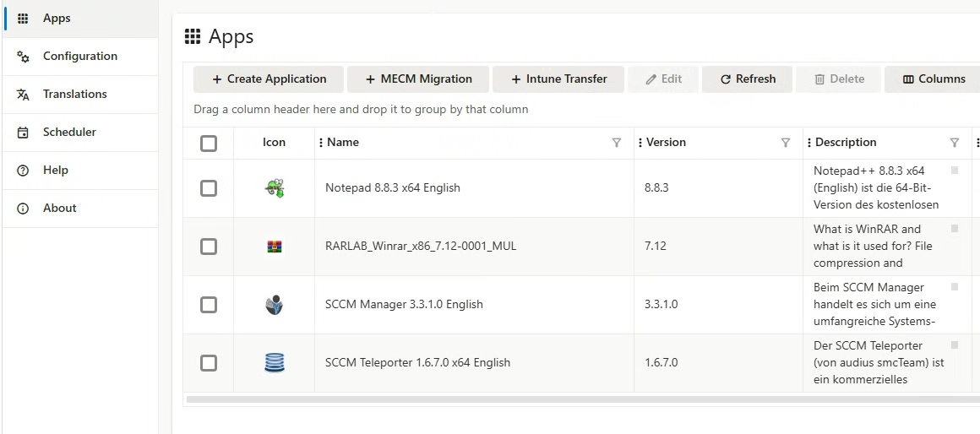The height and width of the screenshot is (434, 980).
Task: Start an MECM Migration
Action: [x=418, y=79]
